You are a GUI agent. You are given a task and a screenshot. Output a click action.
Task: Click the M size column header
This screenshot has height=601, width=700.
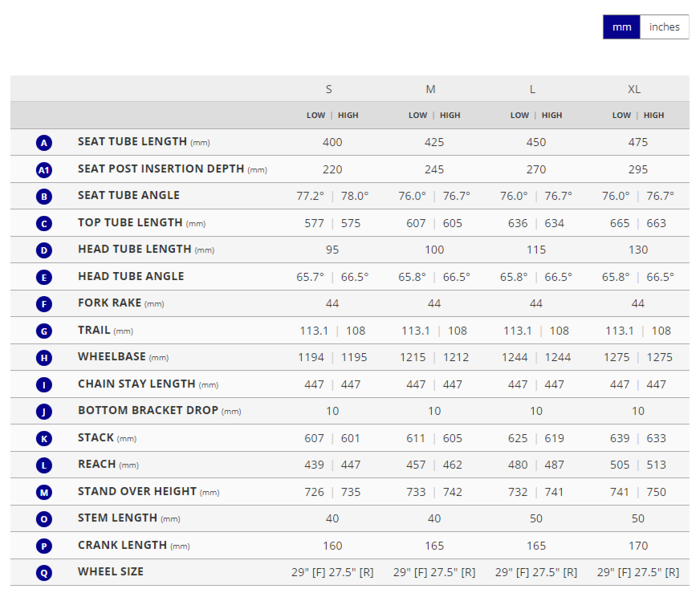click(x=431, y=89)
